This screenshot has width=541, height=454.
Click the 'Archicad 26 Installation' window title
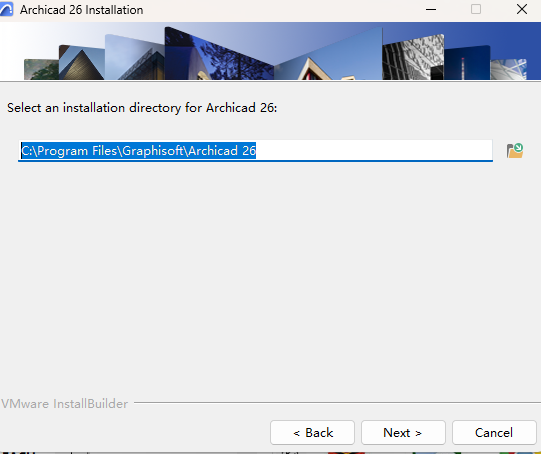click(81, 10)
